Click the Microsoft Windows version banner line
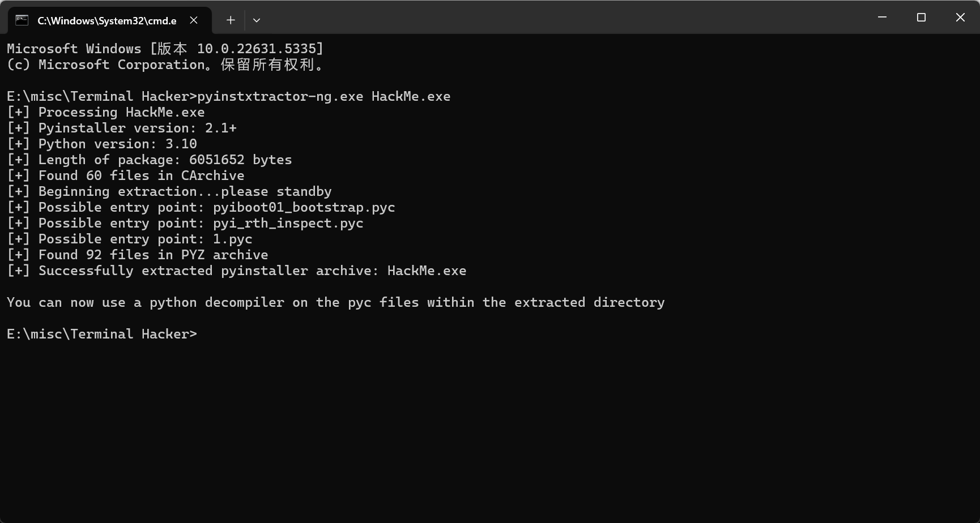 pyautogui.click(x=165, y=49)
